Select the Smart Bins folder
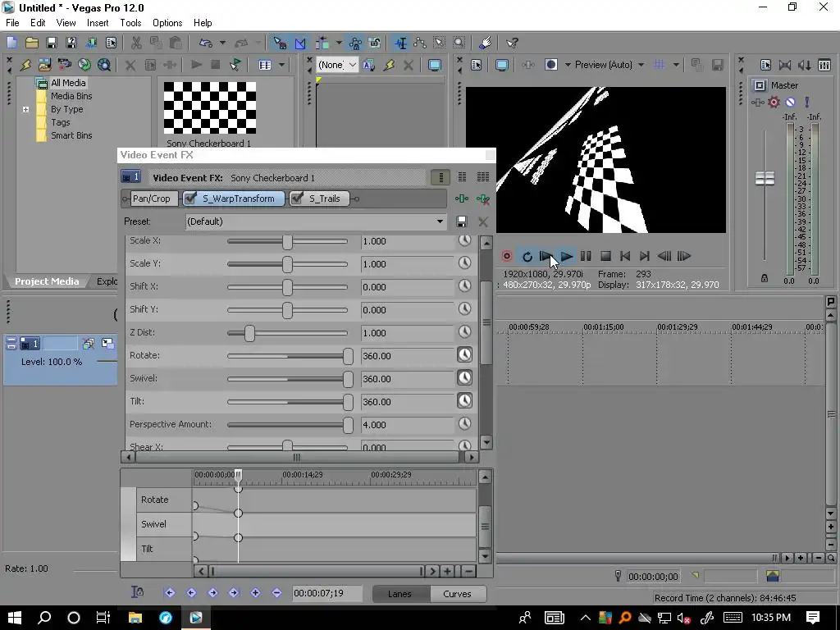This screenshot has height=630, width=840. [x=71, y=135]
